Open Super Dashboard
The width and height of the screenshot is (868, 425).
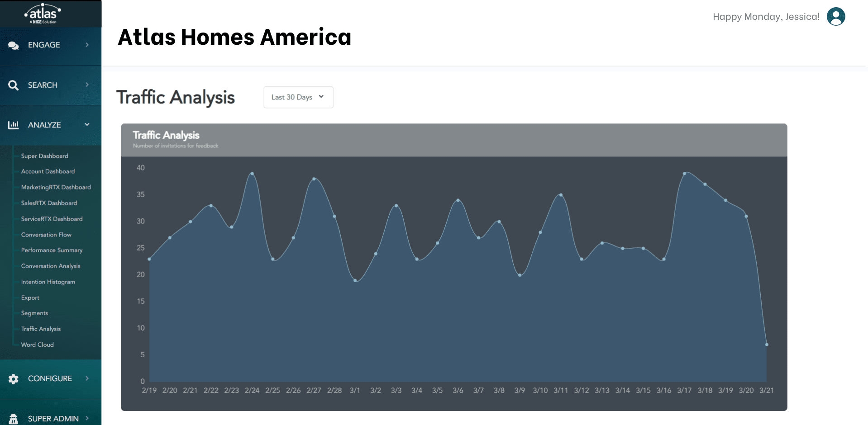point(45,156)
